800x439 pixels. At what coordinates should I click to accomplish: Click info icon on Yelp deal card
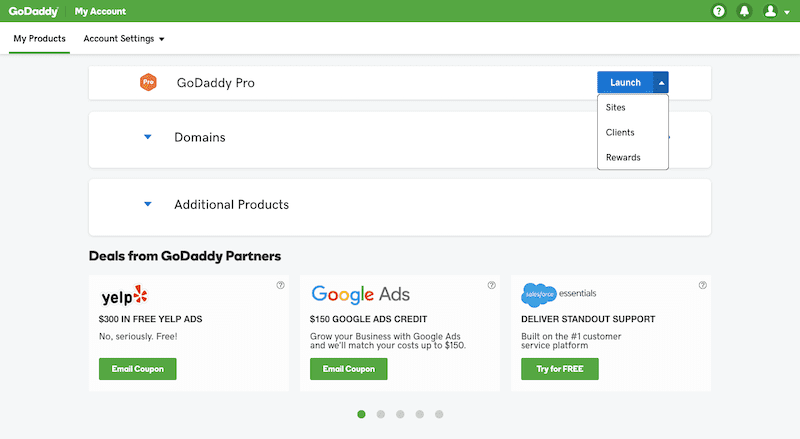click(x=280, y=285)
